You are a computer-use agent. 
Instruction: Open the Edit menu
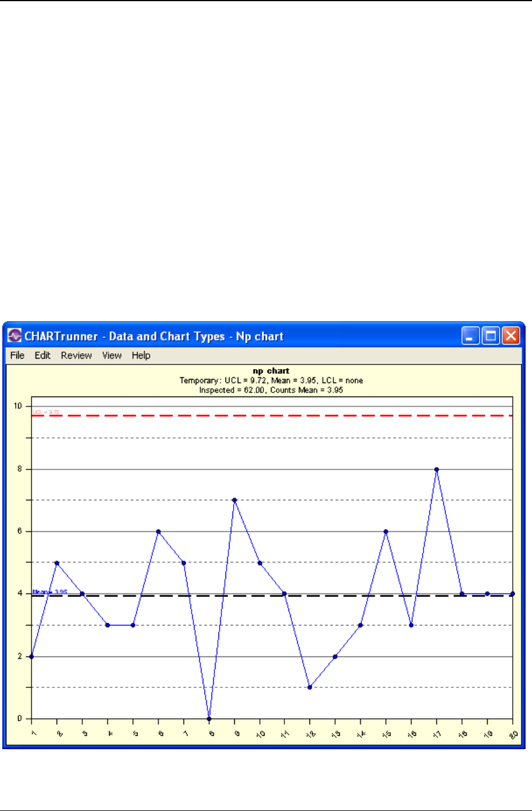(x=43, y=355)
